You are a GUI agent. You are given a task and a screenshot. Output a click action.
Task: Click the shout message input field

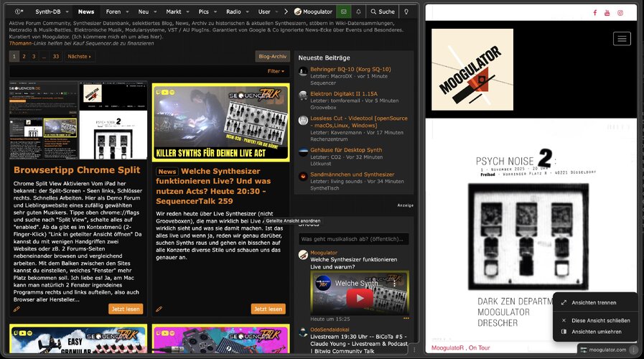pos(353,239)
